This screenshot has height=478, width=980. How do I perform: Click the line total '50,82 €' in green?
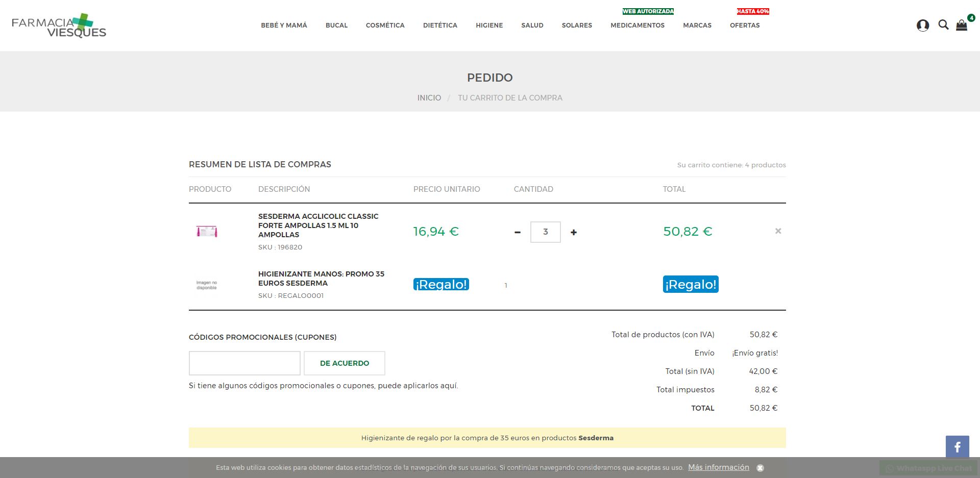tap(688, 232)
